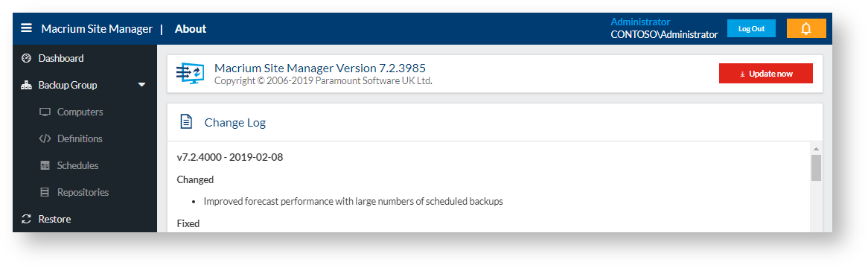Click the About page title

click(x=191, y=29)
